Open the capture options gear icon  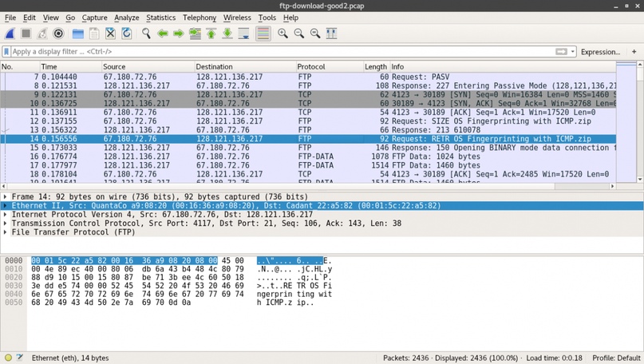pyautogui.click(x=58, y=34)
